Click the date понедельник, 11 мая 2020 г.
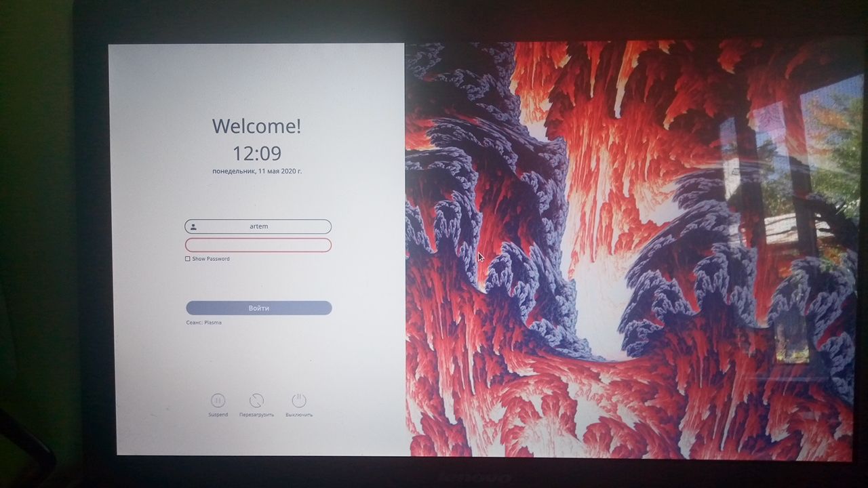This screenshot has height=488, width=868. pyautogui.click(x=257, y=171)
